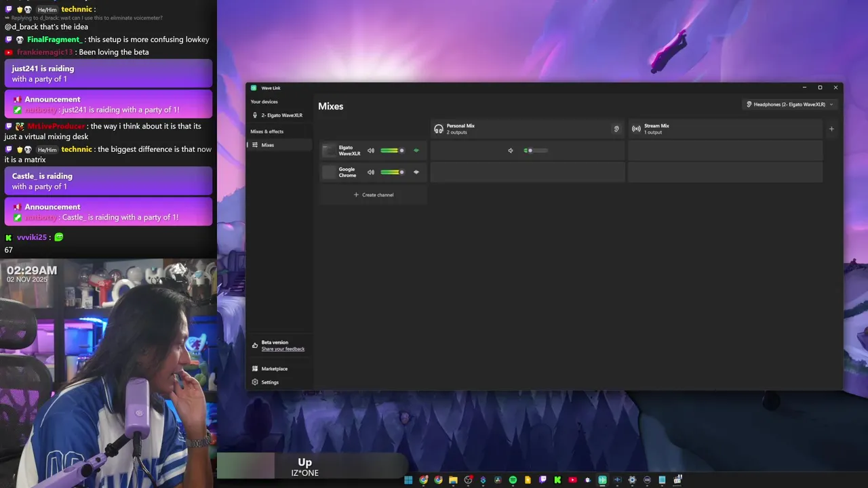
Task: Click MrLiveProducer username in chat
Action: pos(56,126)
